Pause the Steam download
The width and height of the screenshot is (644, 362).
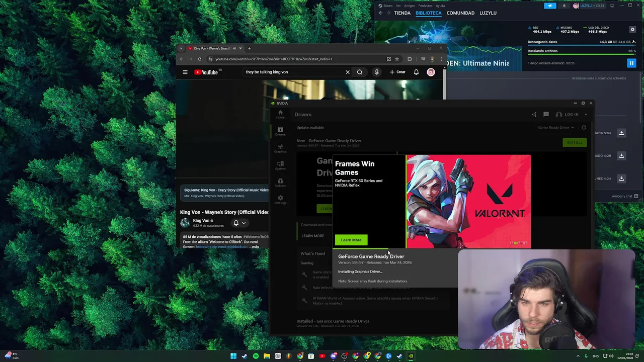631,63
